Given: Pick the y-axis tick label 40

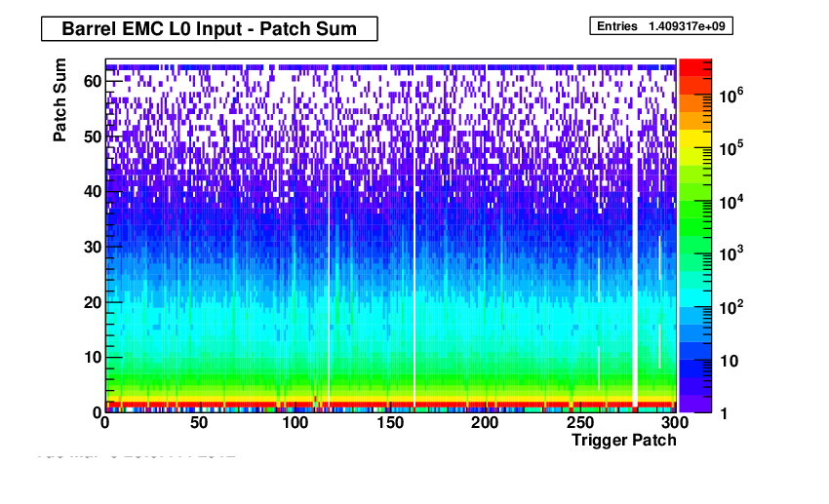Looking at the screenshot, I should pos(93,191).
